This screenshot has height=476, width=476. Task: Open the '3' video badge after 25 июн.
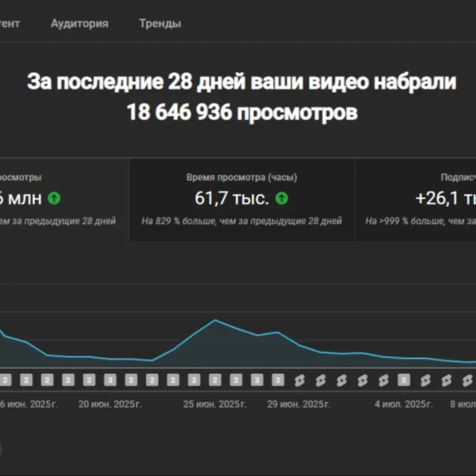(257, 380)
